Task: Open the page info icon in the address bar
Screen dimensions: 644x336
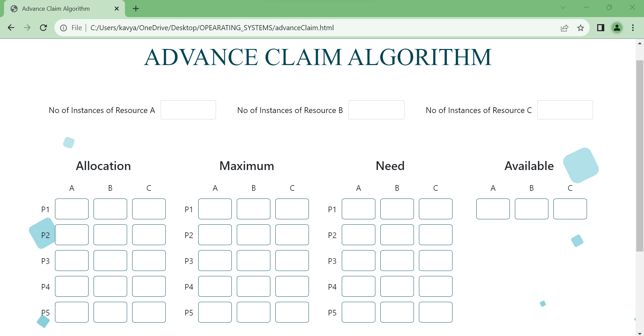Action: click(x=63, y=28)
